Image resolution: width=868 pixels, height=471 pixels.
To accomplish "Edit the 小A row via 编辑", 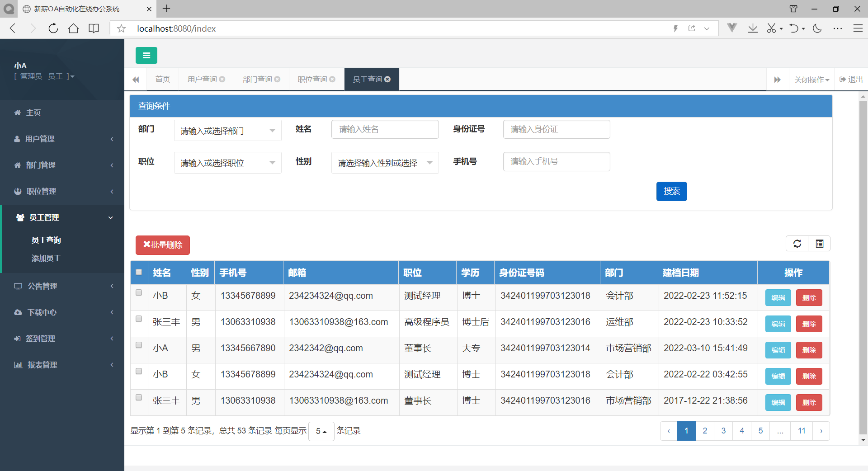I will click(778, 350).
